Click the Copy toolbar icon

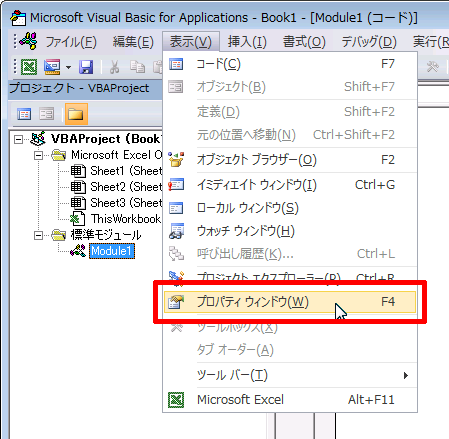point(137,67)
